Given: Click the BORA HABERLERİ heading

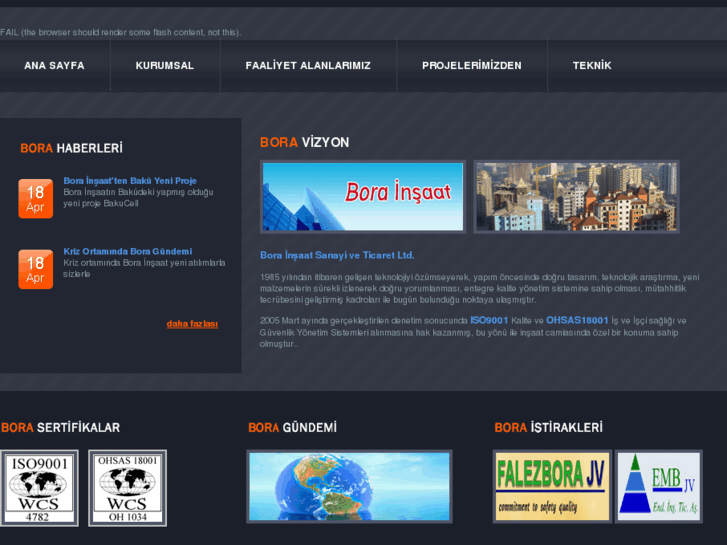Looking at the screenshot, I should (71, 148).
